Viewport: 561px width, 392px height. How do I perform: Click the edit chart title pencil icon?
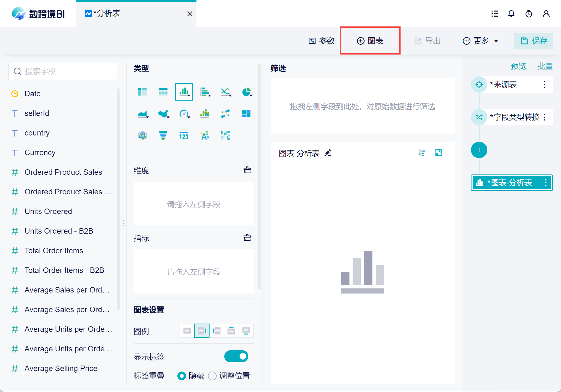pyautogui.click(x=328, y=153)
